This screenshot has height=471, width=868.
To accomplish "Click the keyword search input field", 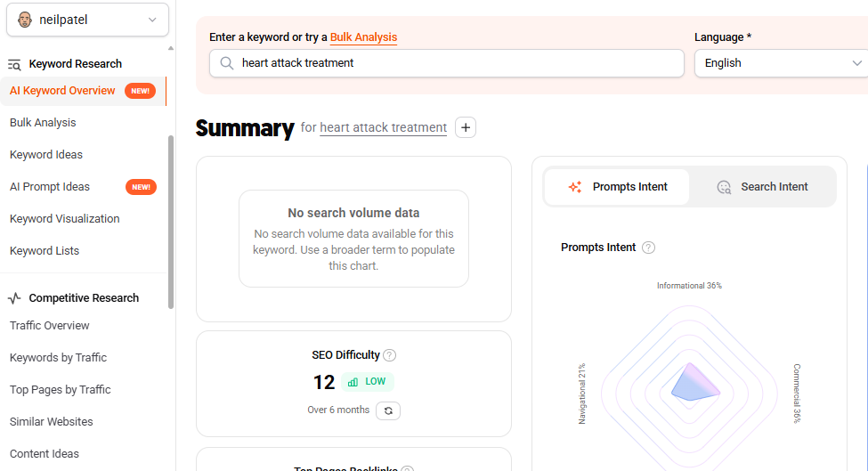I will (x=447, y=63).
